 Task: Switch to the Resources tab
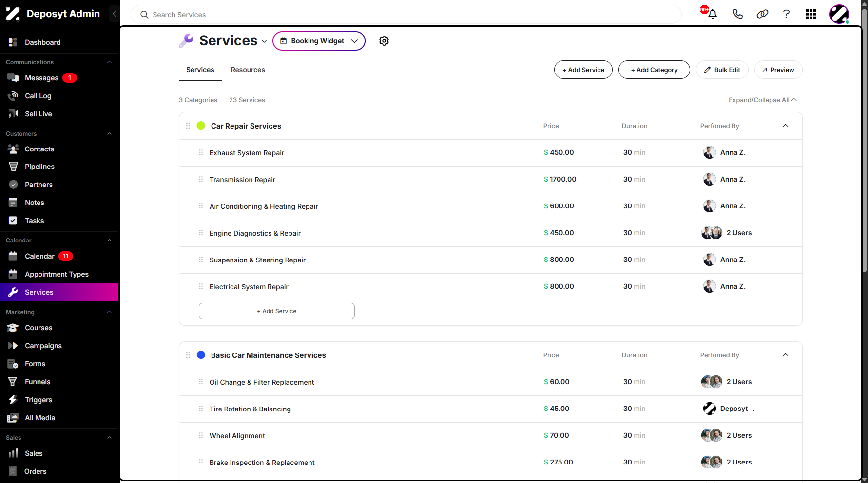click(248, 70)
